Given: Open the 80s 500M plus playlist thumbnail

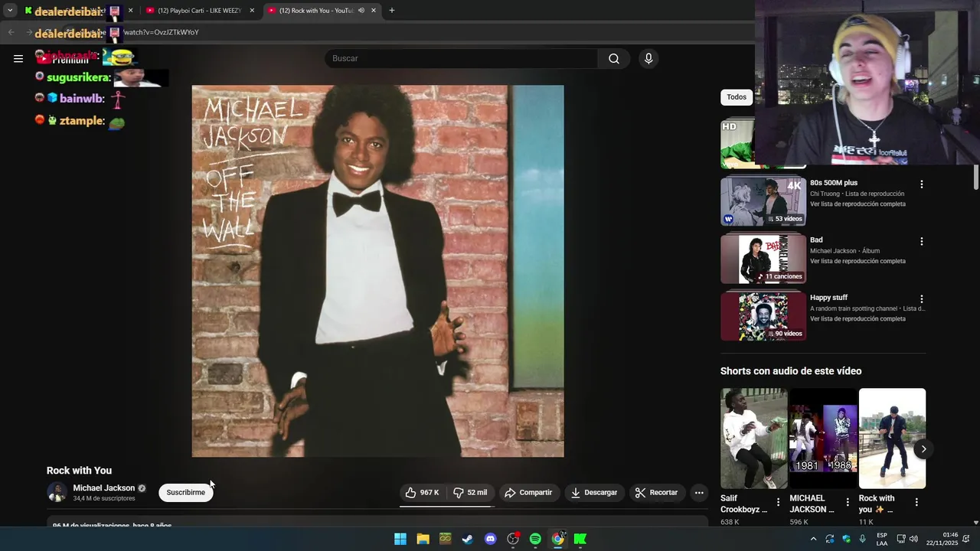Looking at the screenshot, I should [763, 202].
